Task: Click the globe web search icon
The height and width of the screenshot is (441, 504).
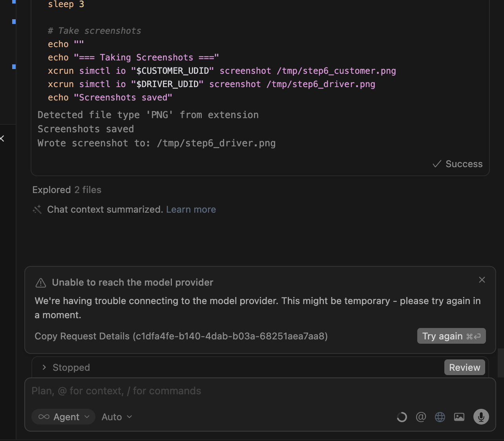Action: point(440,417)
